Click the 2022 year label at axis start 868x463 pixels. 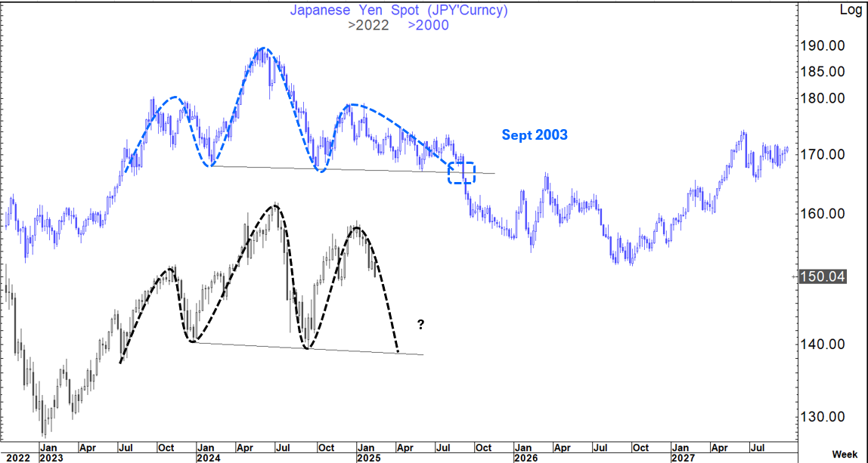[x=17, y=458]
